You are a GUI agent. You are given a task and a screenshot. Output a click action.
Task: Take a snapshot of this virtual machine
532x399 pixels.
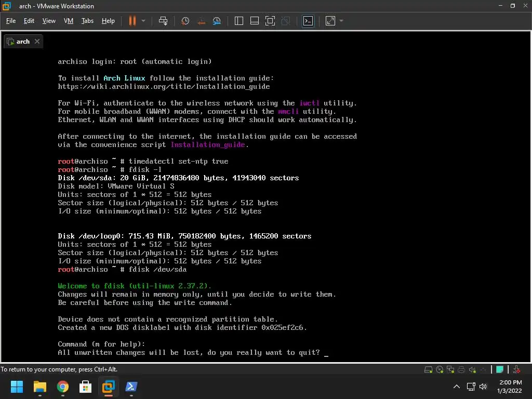[185, 21]
